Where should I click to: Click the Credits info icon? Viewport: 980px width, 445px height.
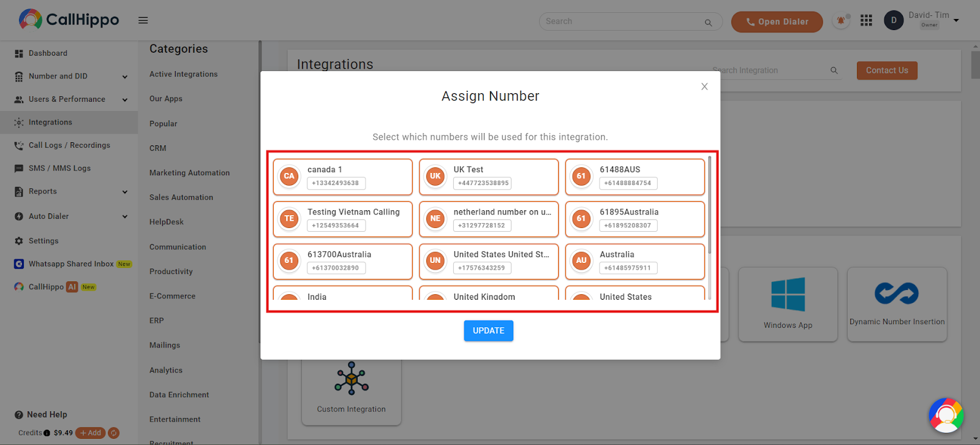(x=47, y=433)
